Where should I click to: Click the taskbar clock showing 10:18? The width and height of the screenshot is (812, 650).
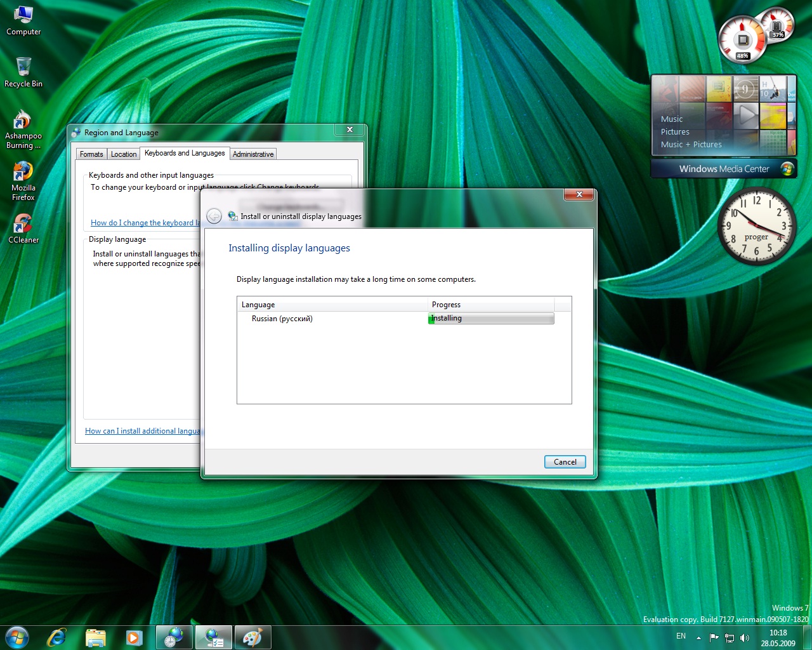tap(778, 638)
